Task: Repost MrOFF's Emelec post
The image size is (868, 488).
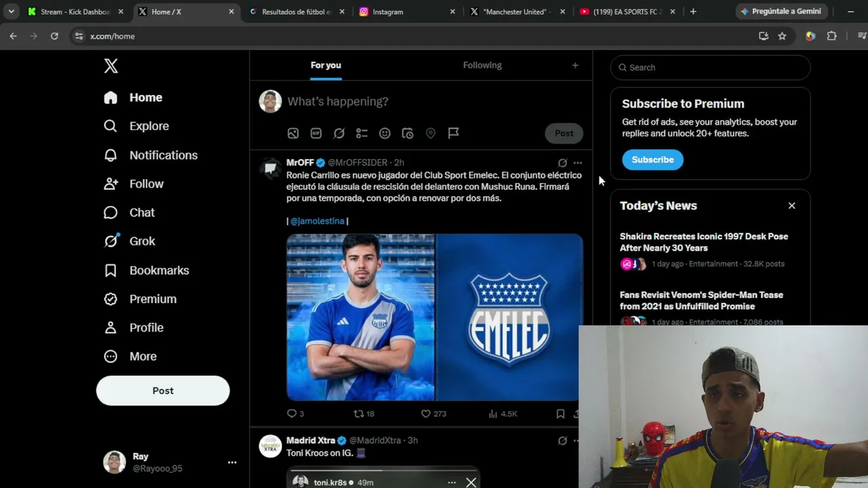Action: tap(363, 413)
